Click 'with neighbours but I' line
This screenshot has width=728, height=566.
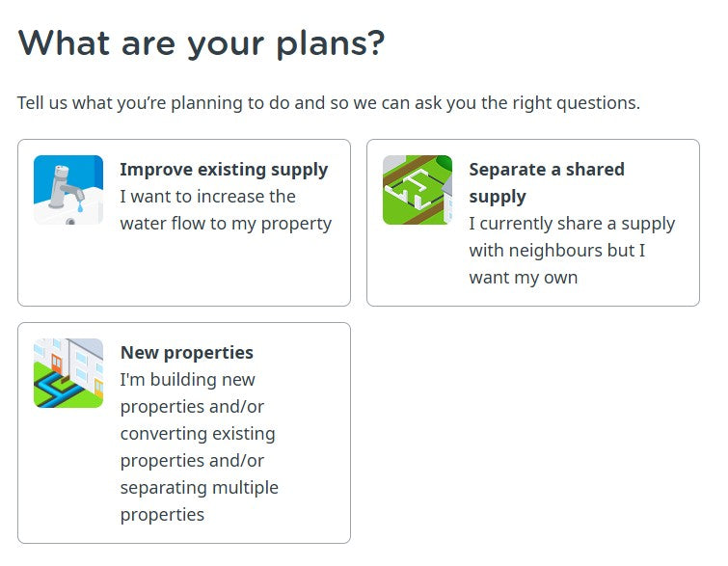pos(557,251)
